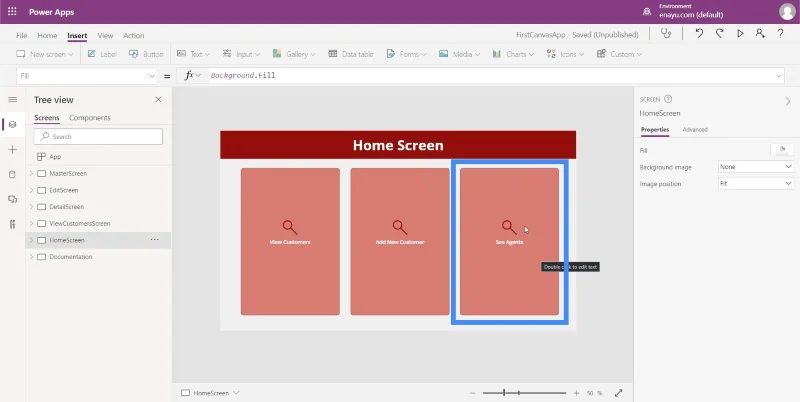Expand the MasterScreen tree node
Image resolution: width=800 pixels, height=402 pixels.
(x=31, y=173)
